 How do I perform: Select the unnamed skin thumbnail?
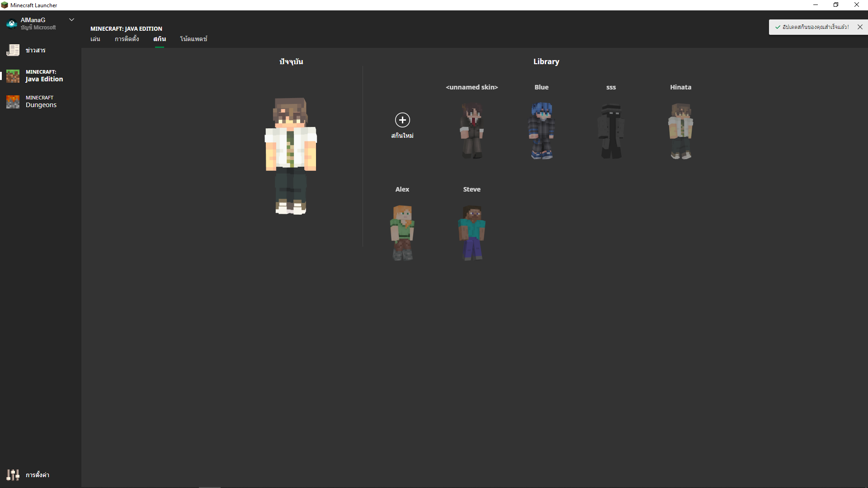point(472,131)
